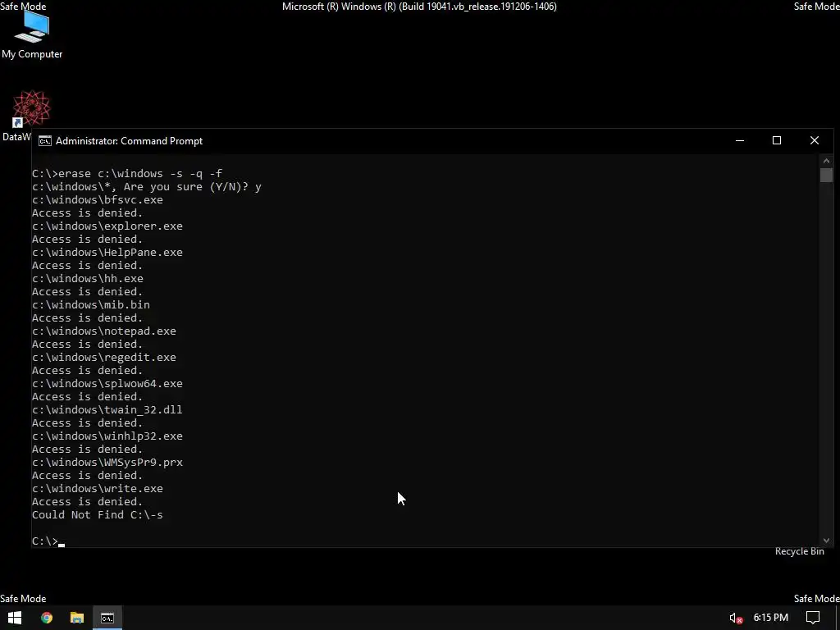The height and width of the screenshot is (630, 840).
Task: Click the build number text on the desktop
Action: [x=419, y=7]
